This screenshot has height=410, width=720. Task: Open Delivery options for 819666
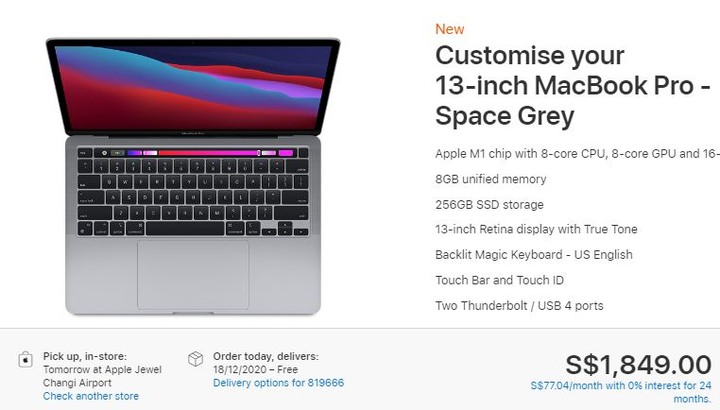tap(278, 382)
